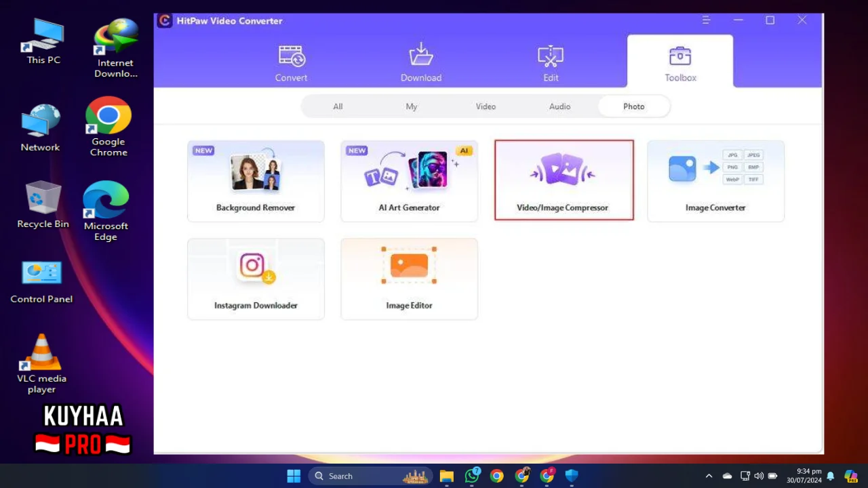
Task: Select Microsoft Edge desktop shortcut
Action: 106,211
